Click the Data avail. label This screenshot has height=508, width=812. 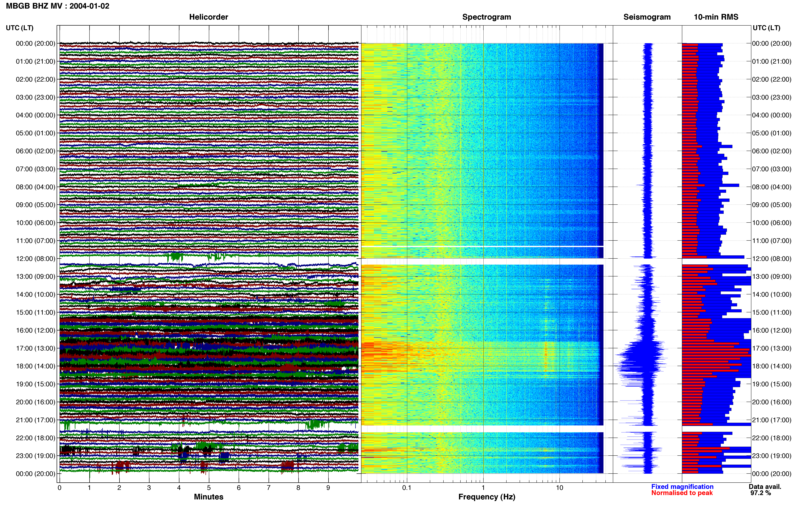click(765, 487)
